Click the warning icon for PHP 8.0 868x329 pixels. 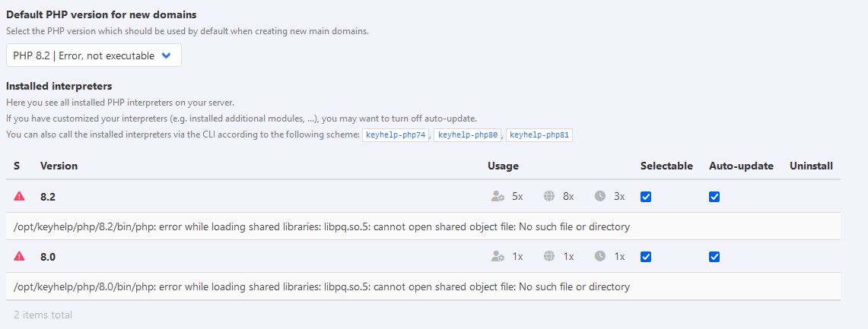pos(19,257)
